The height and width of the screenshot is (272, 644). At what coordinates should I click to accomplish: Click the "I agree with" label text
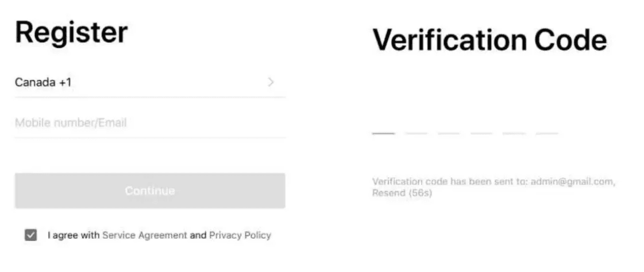point(74,235)
